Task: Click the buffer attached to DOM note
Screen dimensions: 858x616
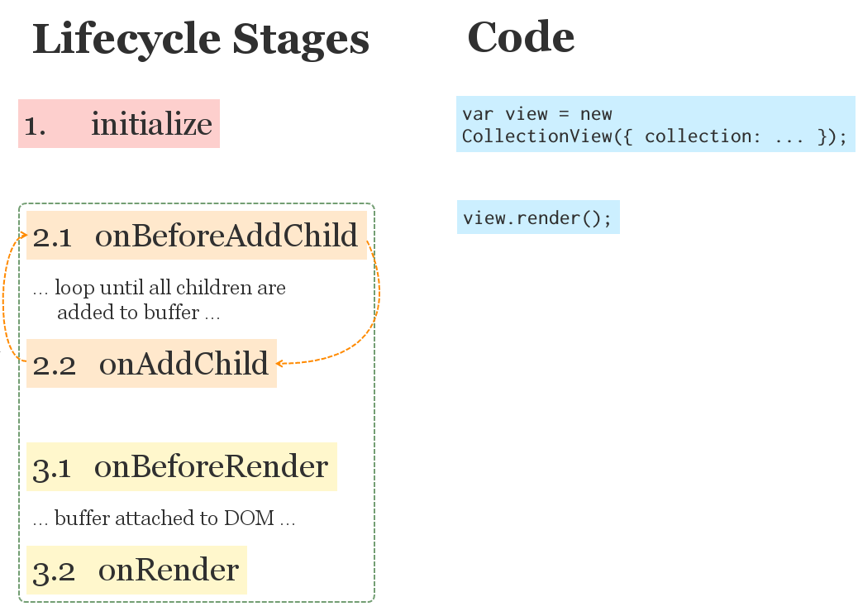Action: coord(164,518)
